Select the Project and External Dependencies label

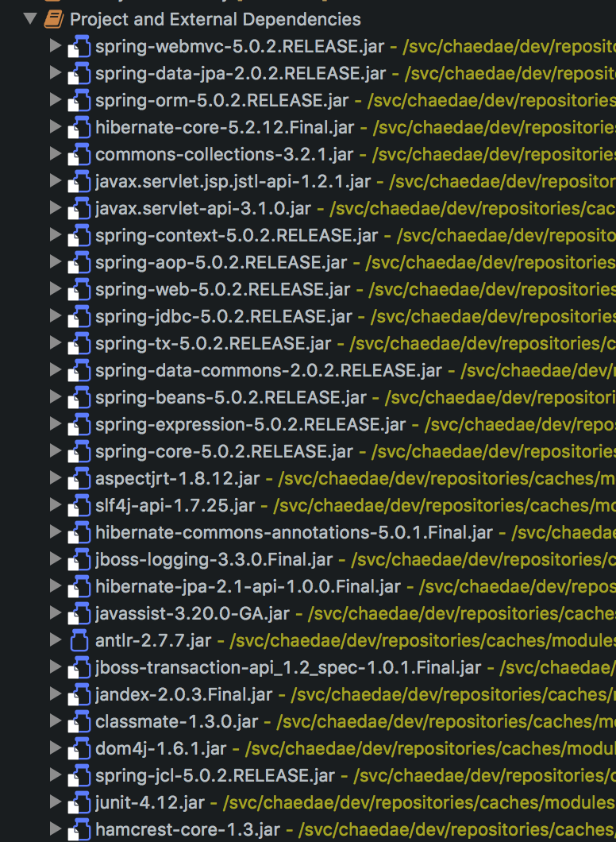point(215,19)
